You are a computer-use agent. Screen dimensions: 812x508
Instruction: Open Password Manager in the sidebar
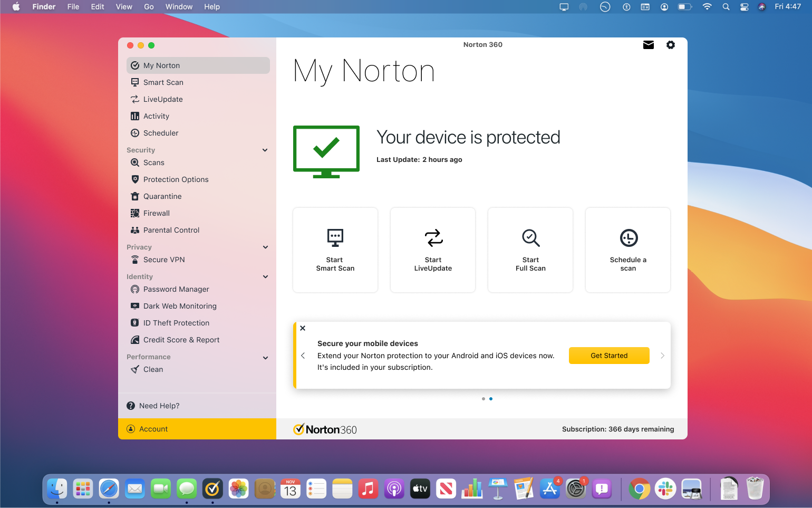(x=198, y=289)
